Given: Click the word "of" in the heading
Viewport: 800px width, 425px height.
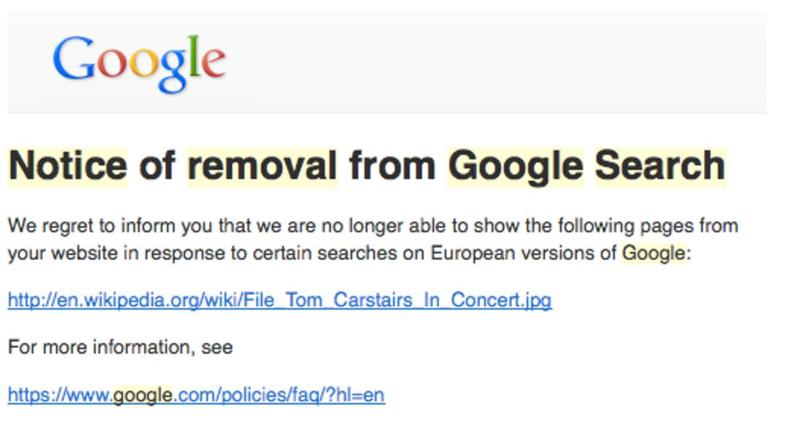Looking at the screenshot, I should point(158,166).
